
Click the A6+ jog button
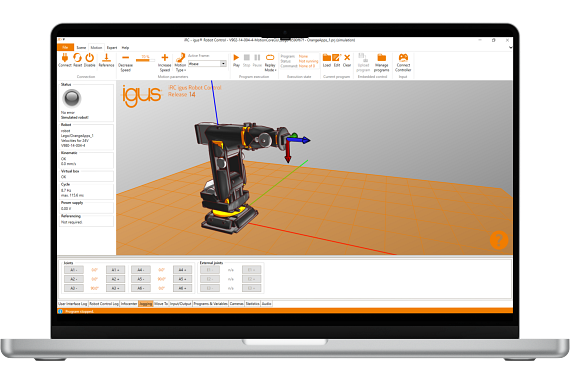click(182, 288)
